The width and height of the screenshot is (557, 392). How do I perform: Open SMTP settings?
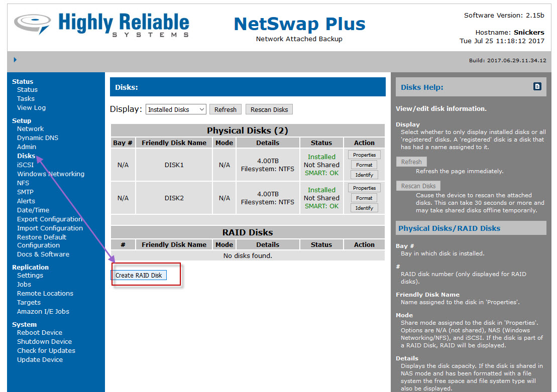coord(25,192)
